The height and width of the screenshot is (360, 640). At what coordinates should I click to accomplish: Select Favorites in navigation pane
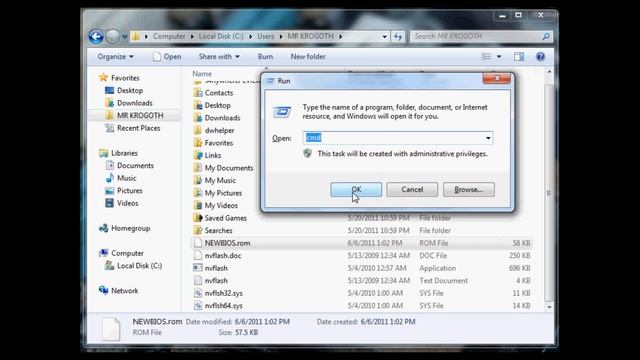pyautogui.click(x=125, y=78)
